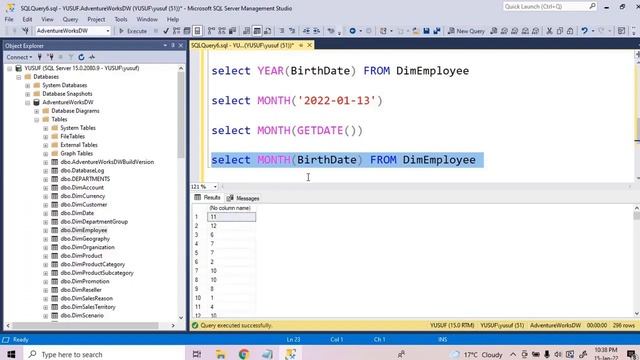The image size is (640, 360).
Task: Toggle Include Actual Execution Plan
Action: (x=211, y=31)
